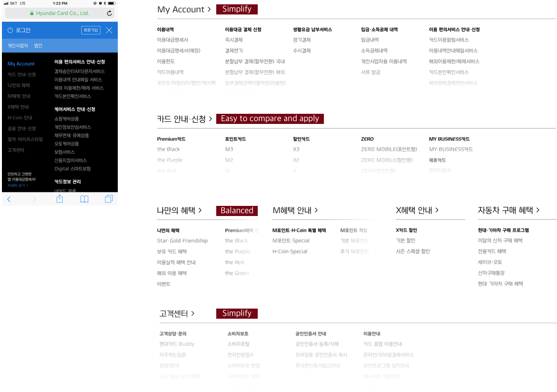Tap the Hyundai Card Co., Ltd. address bar
557x392 pixels.
click(x=60, y=13)
